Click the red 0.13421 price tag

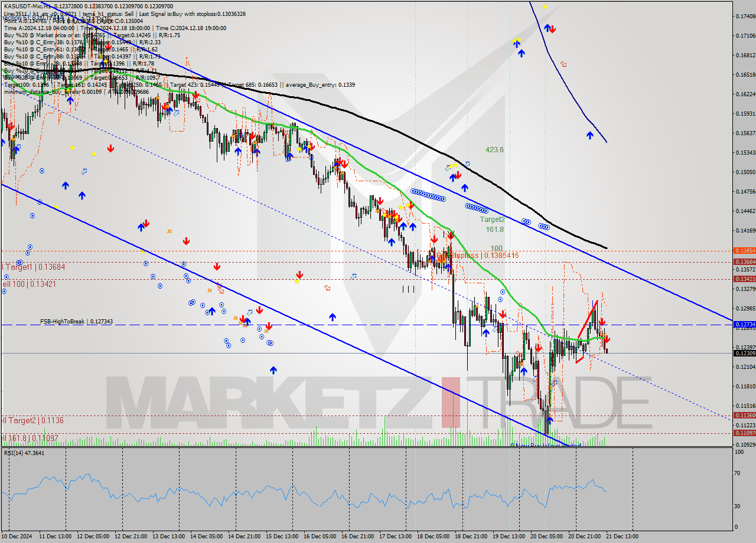(x=744, y=279)
